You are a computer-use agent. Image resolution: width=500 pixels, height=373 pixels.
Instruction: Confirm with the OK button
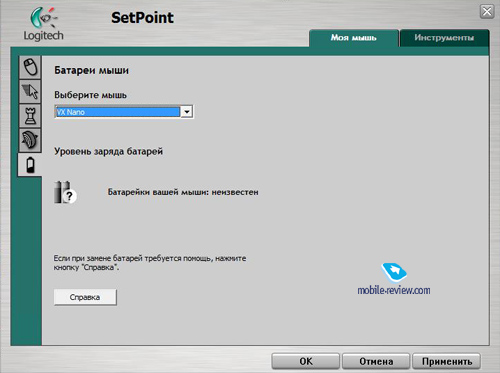click(x=306, y=361)
